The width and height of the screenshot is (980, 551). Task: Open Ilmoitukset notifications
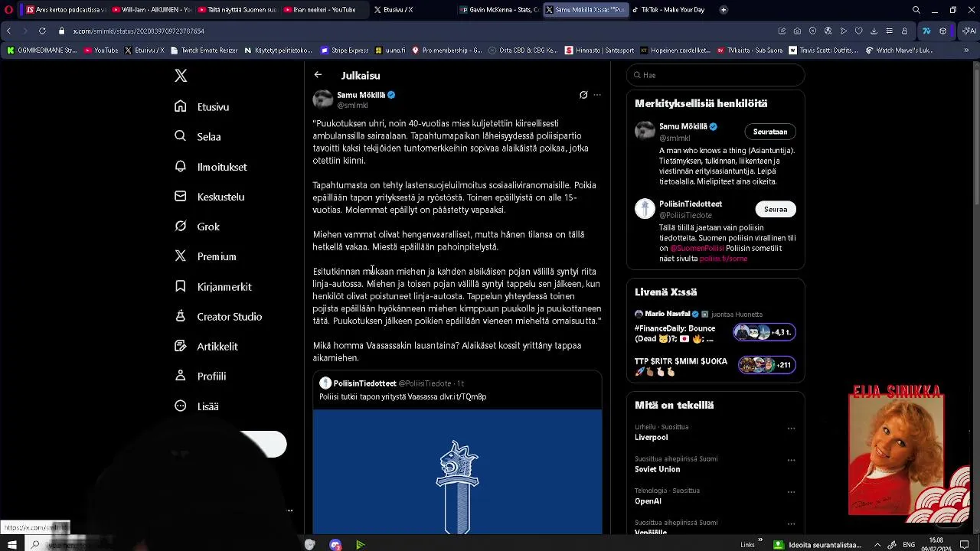click(211, 167)
